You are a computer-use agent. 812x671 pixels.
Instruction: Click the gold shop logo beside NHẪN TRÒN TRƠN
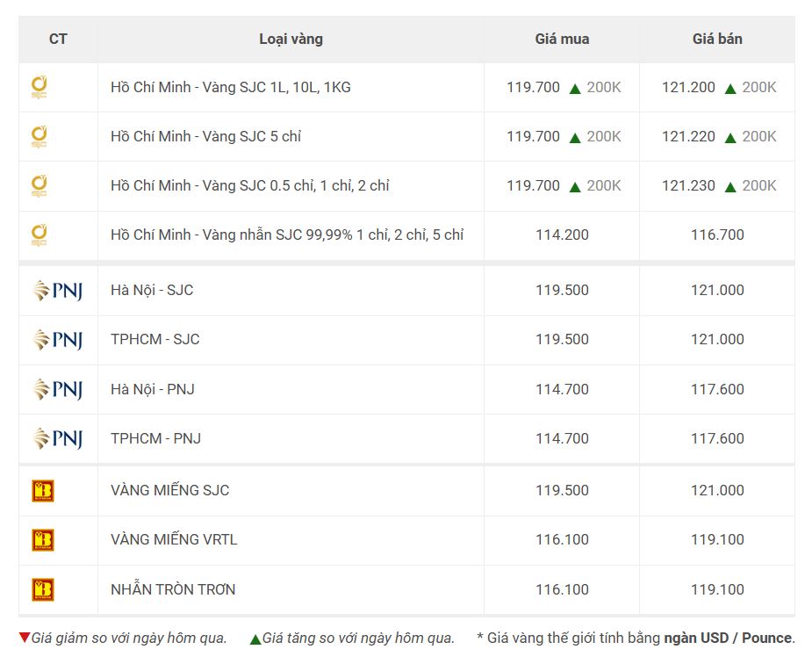point(43,589)
